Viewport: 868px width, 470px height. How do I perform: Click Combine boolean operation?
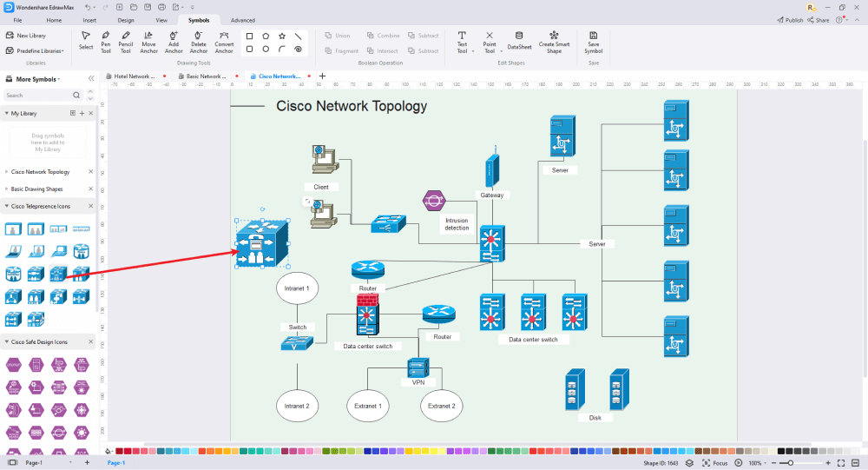click(383, 36)
